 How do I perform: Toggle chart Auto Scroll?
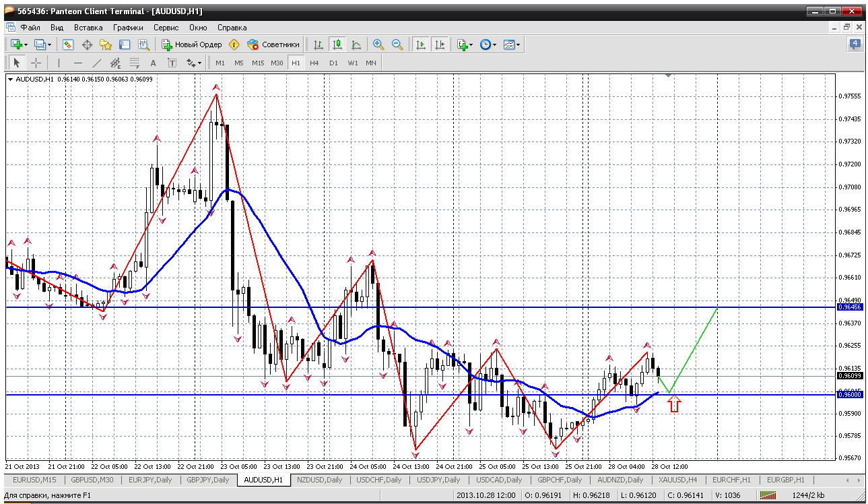[x=421, y=44]
